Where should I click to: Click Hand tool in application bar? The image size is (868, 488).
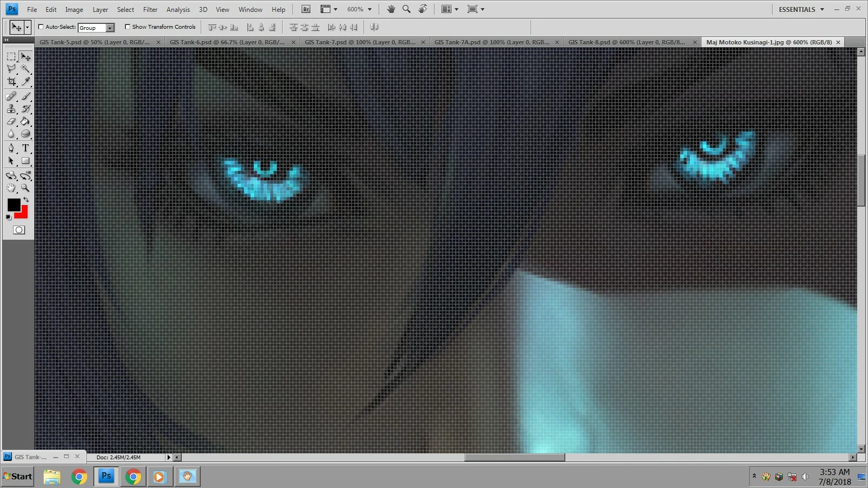391,9
